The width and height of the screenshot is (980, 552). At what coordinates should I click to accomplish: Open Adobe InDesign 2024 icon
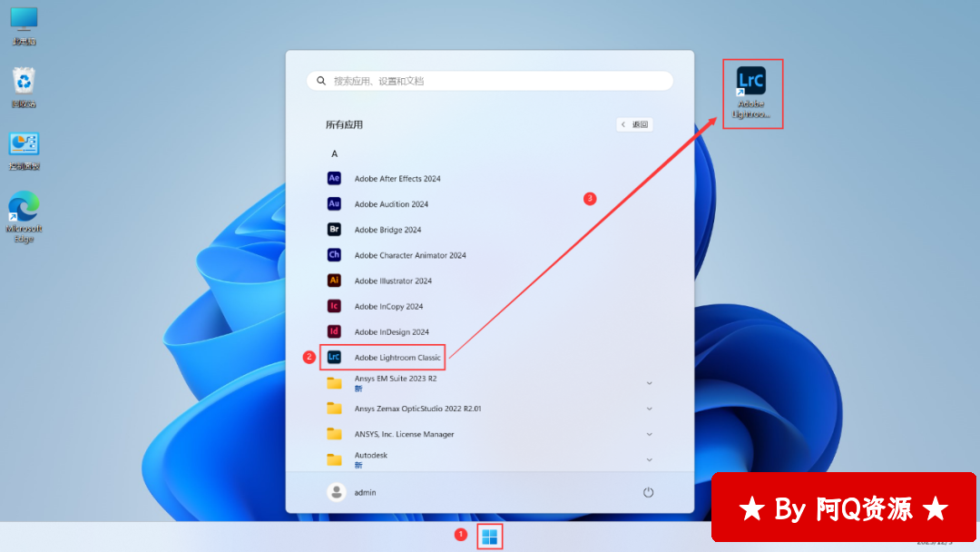click(334, 331)
